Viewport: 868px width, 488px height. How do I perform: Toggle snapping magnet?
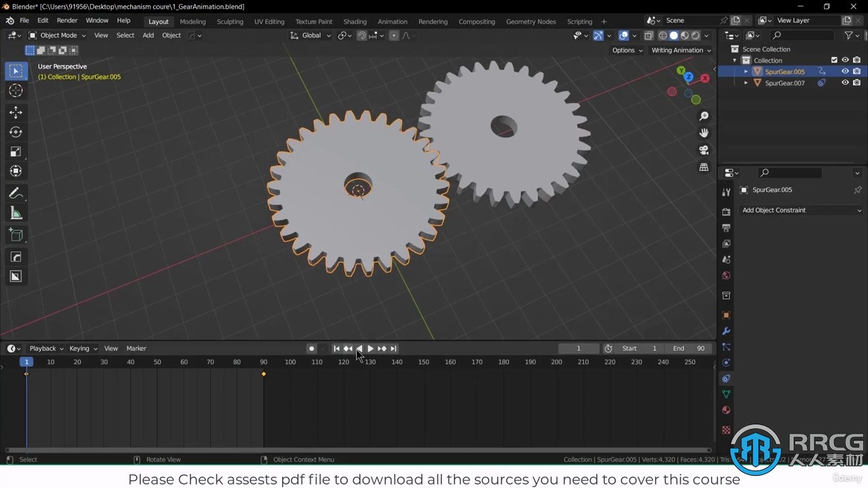(362, 35)
